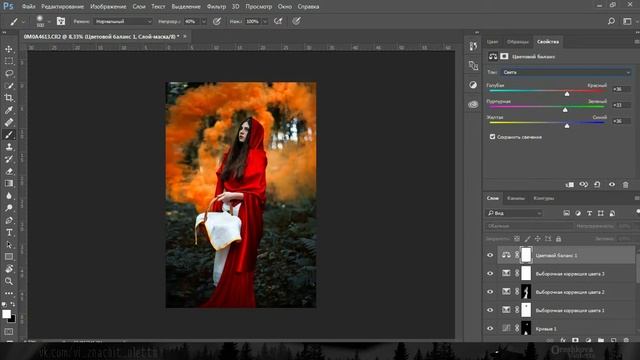Select the Pen tool
This screenshot has height=360, width=640.
click(x=9, y=220)
